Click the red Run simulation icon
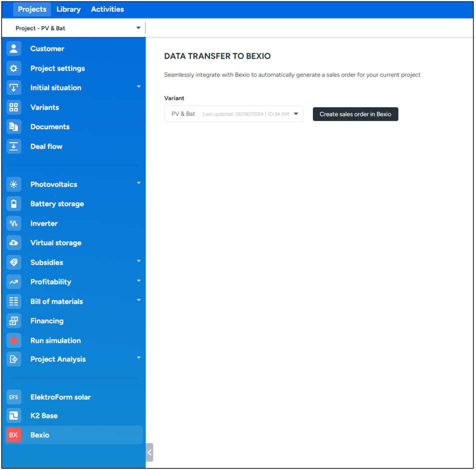This screenshot has height=470, width=476. point(13,340)
